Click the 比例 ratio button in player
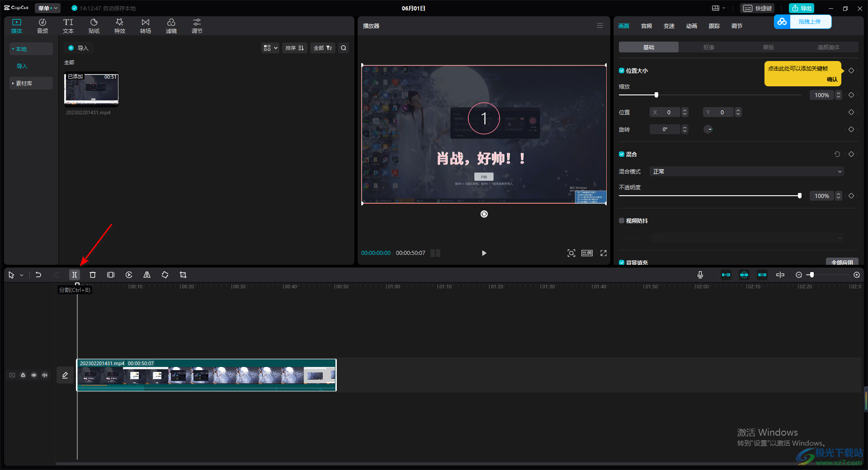 [x=587, y=253]
